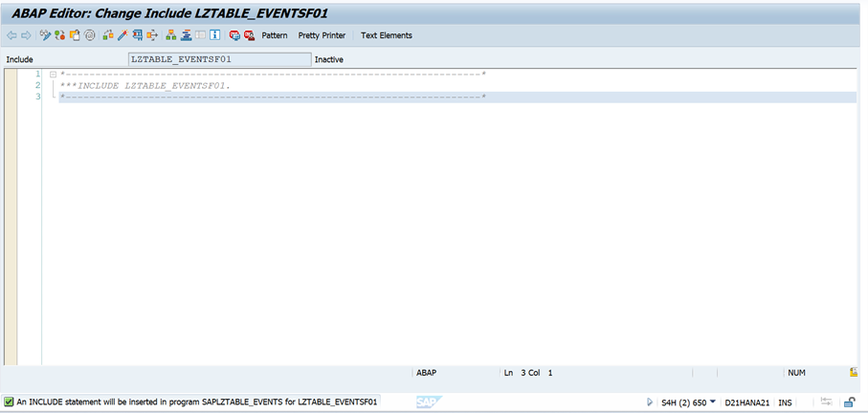Viewport: 868px width, 413px height.
Task: Show the Display Object List hierarchy icon
Action: (x=170, y=35)
